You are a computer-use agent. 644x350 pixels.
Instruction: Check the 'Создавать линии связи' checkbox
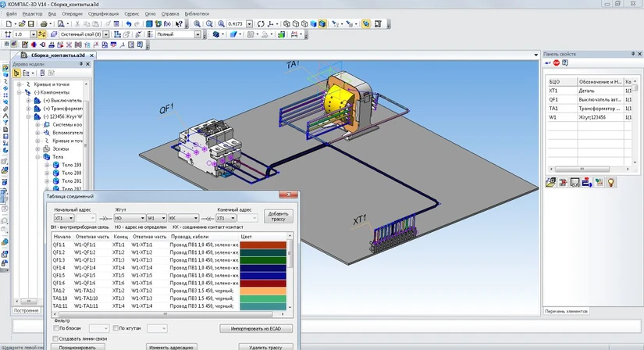55,337
